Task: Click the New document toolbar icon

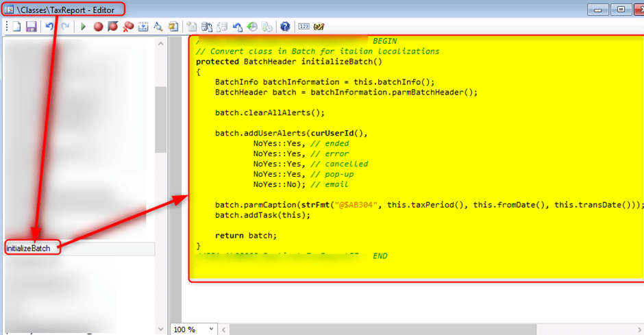Action: click(x=16, y=27)
